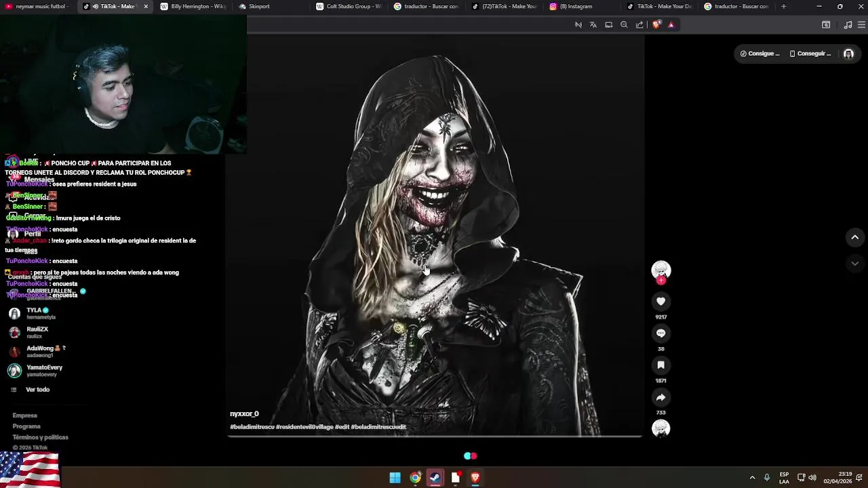Close the active TikTok tab

146,6
